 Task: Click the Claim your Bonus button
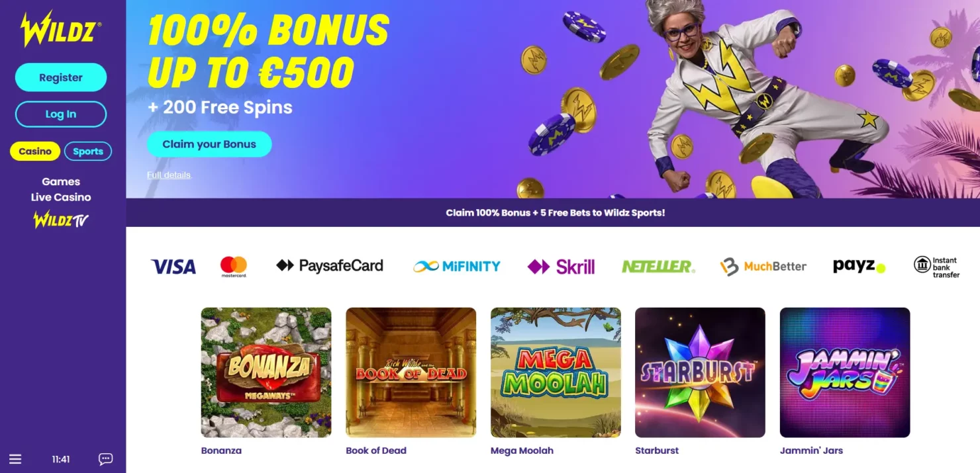point(209,144)
